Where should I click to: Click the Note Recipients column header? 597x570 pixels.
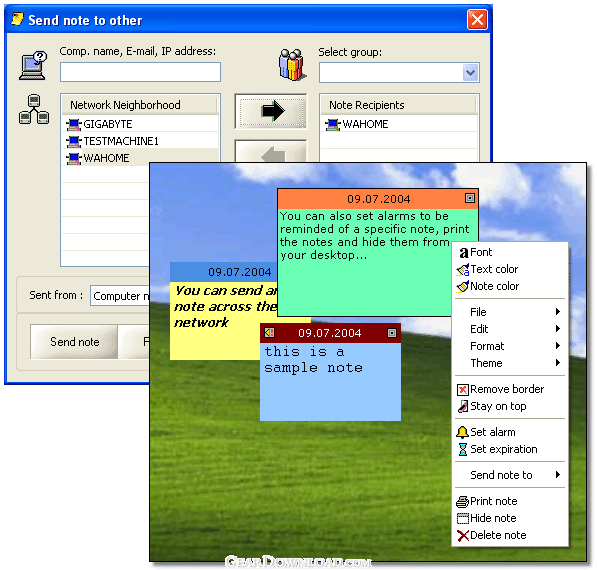pos(399,105)
